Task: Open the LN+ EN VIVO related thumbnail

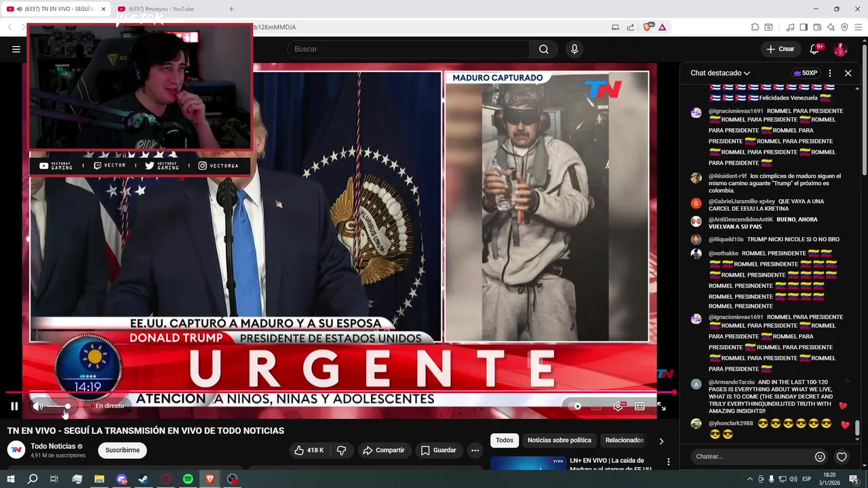Action: (x=528, y=464)
